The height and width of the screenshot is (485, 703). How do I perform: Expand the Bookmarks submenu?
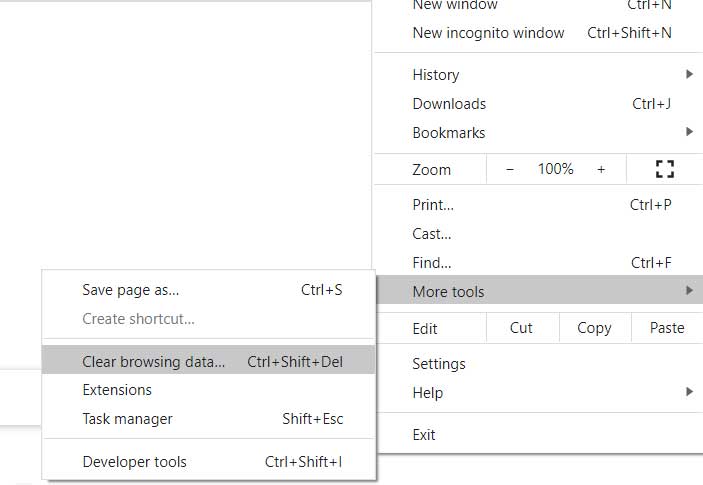539,133
